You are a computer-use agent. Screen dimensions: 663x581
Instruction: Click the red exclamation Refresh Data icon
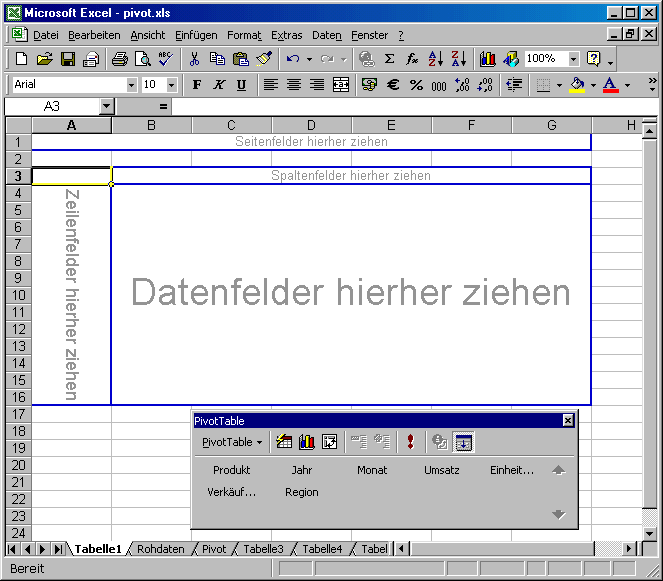pyautogui.click(x=410, y=441)
